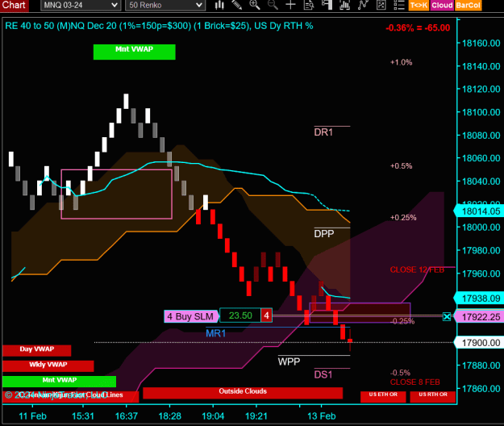Click the Outside Clouds red button
The image size is (504, 426).
pos(243,393)
